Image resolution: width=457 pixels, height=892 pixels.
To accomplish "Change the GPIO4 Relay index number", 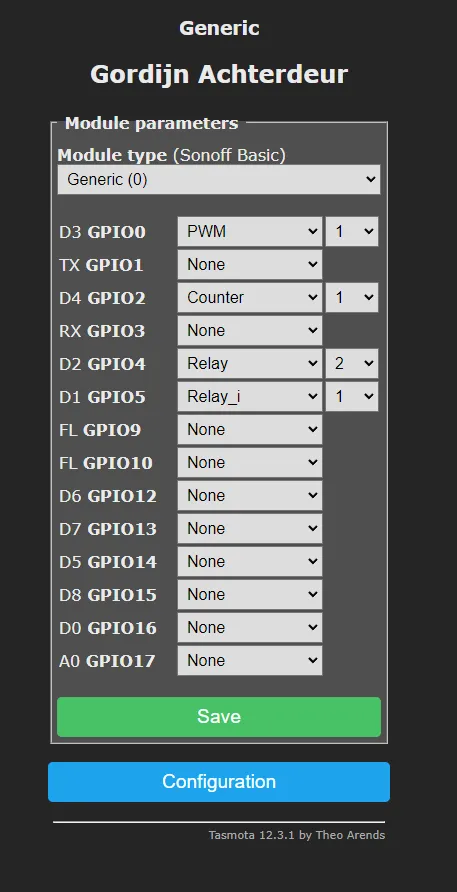I will tap(352, 364).
